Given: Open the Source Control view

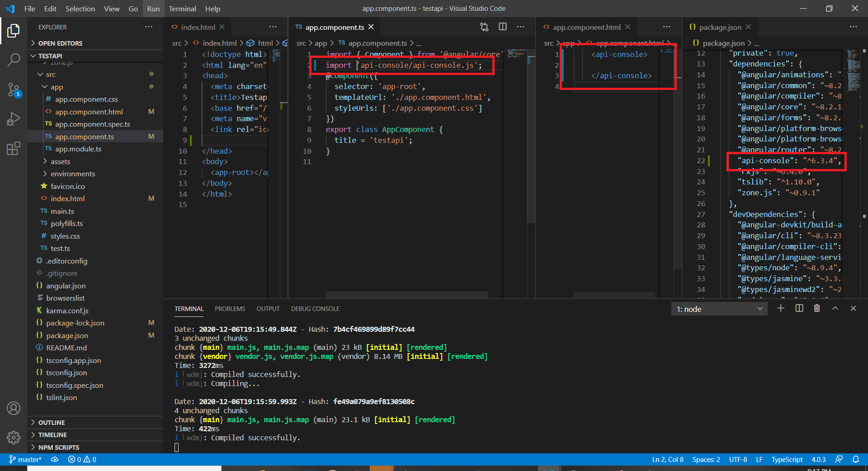Looking at the screenshot, I should pos(14,89).
